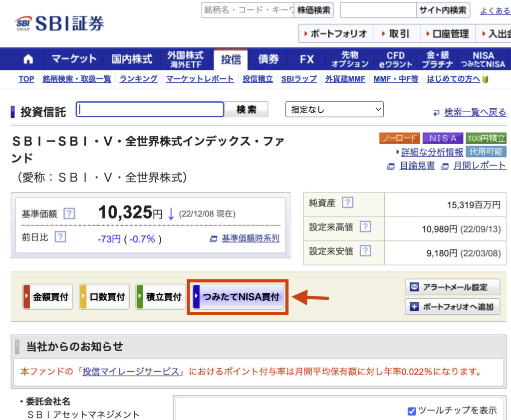Open the 金・銀 プラチナ tab
The width and height of the screenshot is (511, 420).
(437, 59)
